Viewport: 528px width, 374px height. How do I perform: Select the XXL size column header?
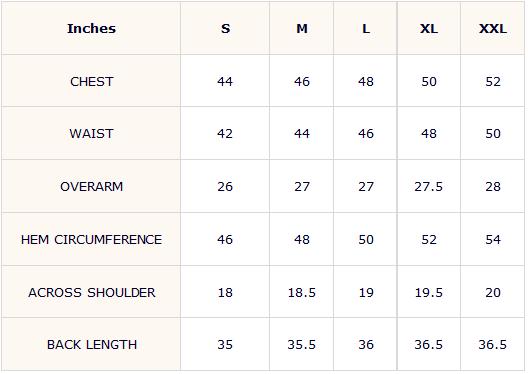[493, 29]
